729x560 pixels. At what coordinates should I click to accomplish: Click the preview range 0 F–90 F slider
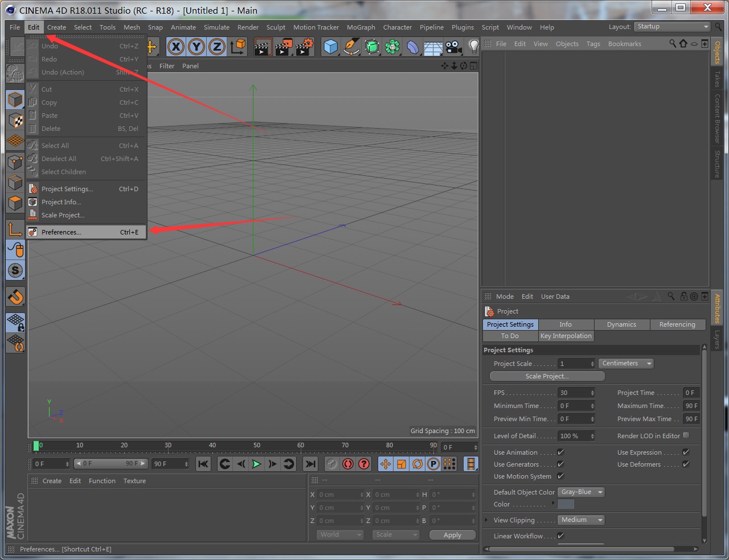click(111, 464)
